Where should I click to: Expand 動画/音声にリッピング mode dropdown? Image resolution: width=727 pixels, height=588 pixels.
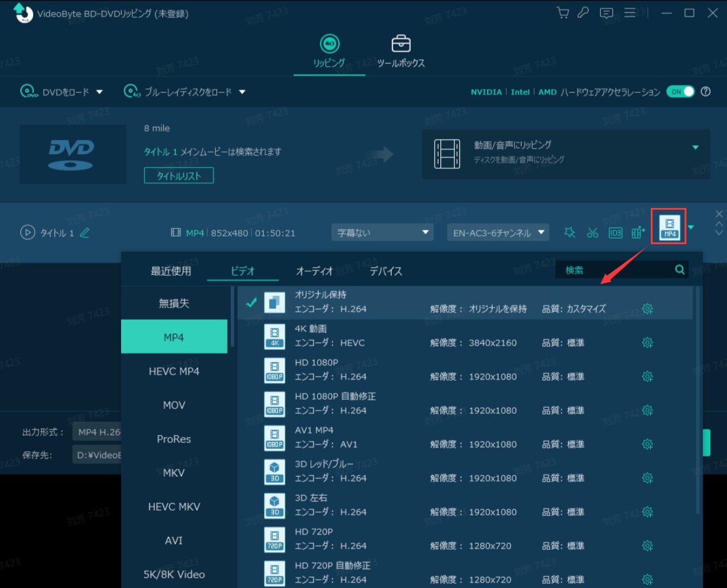(696, 148)
